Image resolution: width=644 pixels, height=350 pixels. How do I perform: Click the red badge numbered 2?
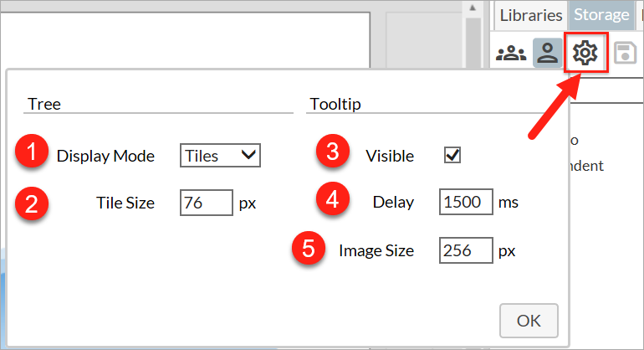click(x=32, y=203)
